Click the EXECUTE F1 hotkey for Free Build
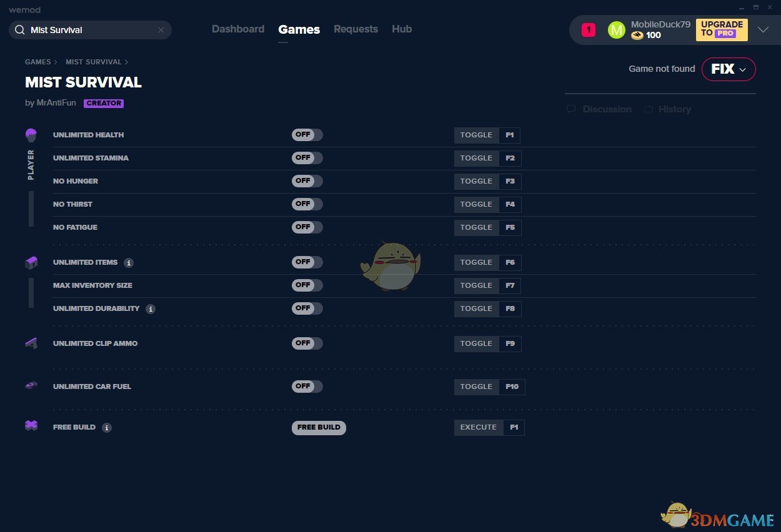This screenshot has width=781, height=532. point(489,428)
